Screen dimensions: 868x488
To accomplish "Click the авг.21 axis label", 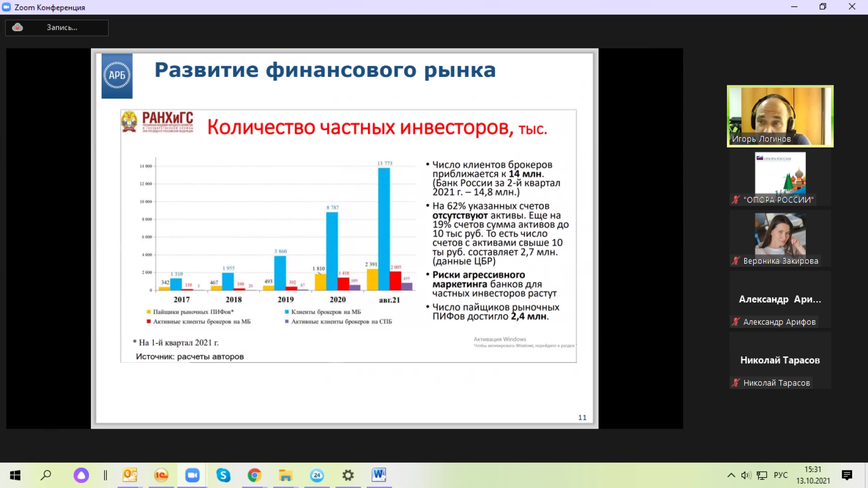I will (389, 300).
